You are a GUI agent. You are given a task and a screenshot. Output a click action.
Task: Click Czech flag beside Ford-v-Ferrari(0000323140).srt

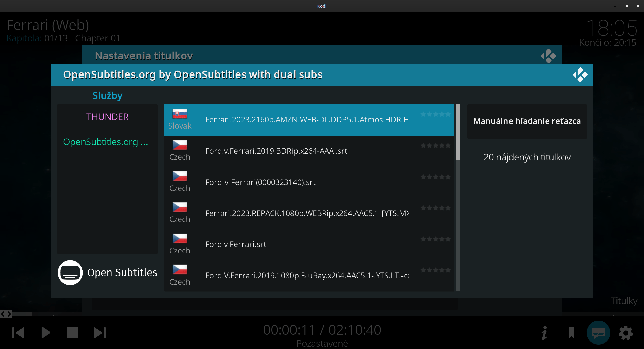coord(180,176)
